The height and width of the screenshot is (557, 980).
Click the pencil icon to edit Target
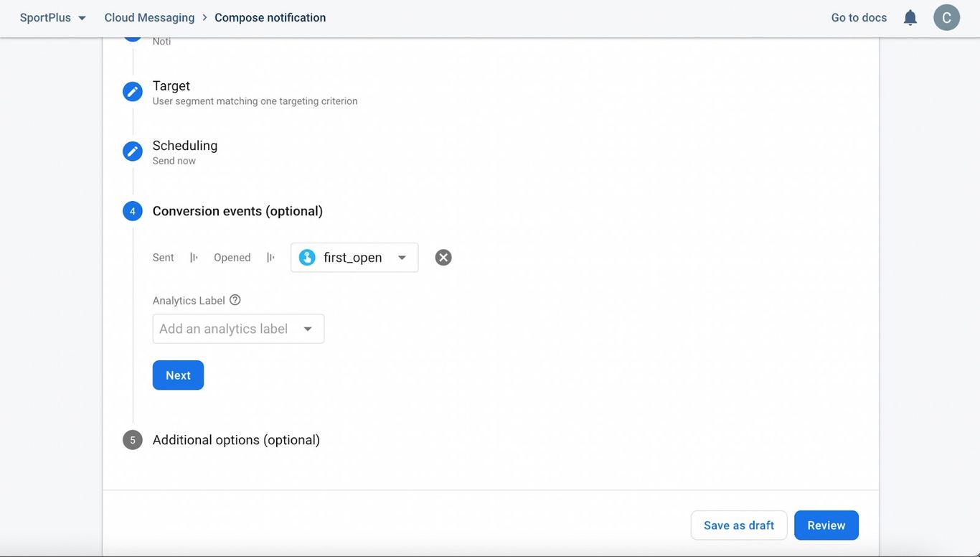pyautogui.click(x=132, y=91)
